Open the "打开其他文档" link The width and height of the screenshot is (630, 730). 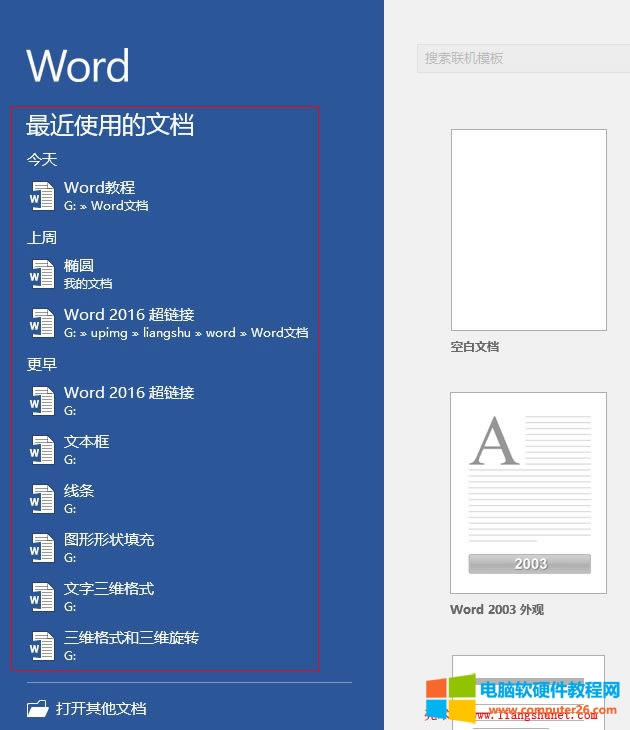point(101,709)
